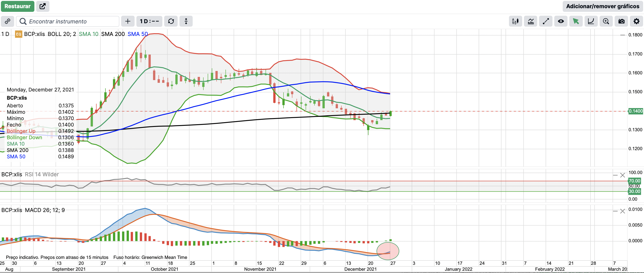Viewport: 644px width, 273px height.
Task: Add a new instrument with plus button
Action: coord(128,21)
